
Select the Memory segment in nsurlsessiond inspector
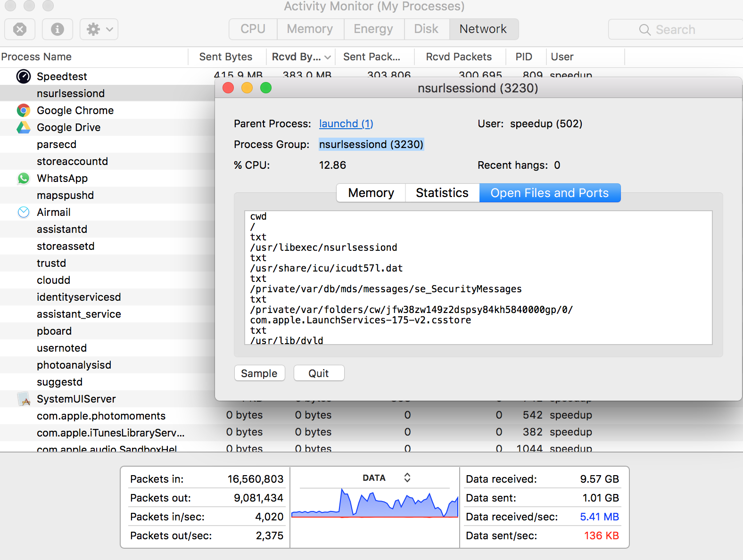(371, 193)
